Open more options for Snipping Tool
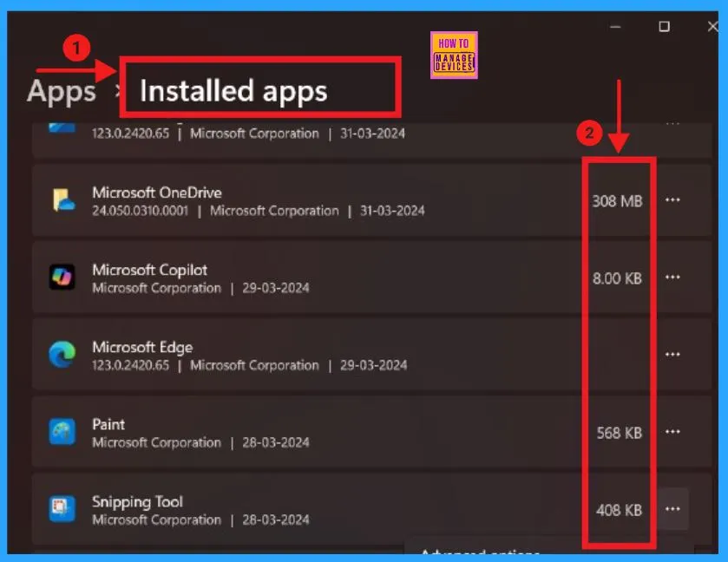728x562 pixels. pyautogui.click(x=672, y=508)
